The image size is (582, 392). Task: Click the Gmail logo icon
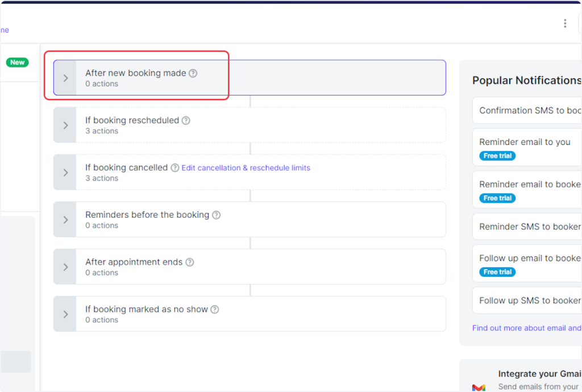(x=479, y=386)
